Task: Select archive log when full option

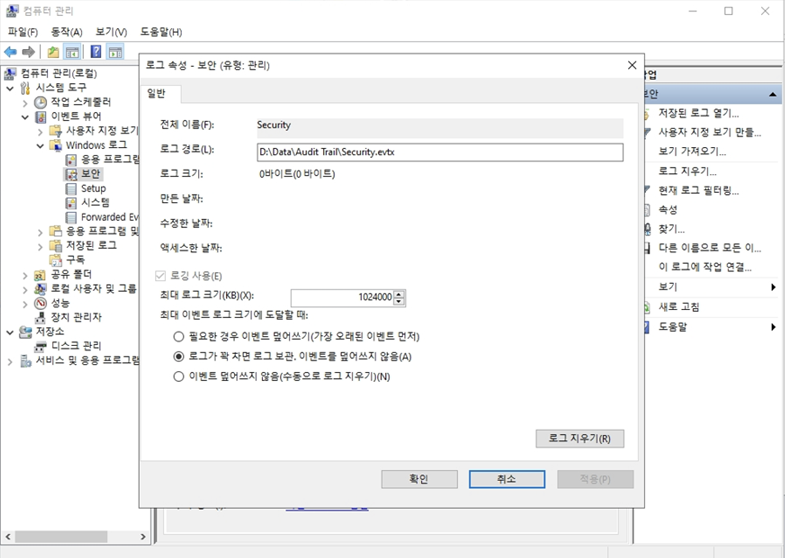Action: coord(178,356)
